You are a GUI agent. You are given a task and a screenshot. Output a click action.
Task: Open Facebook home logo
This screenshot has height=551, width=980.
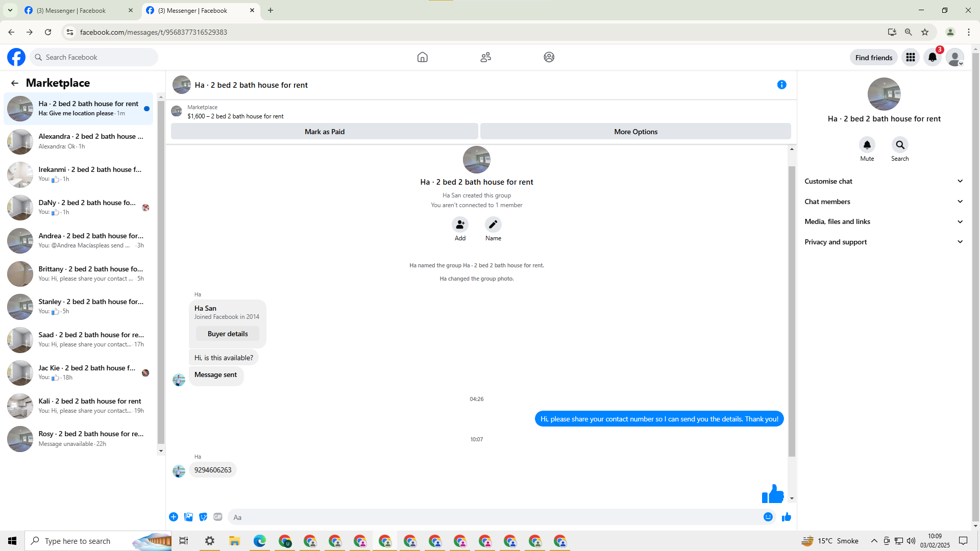(16, 57)
